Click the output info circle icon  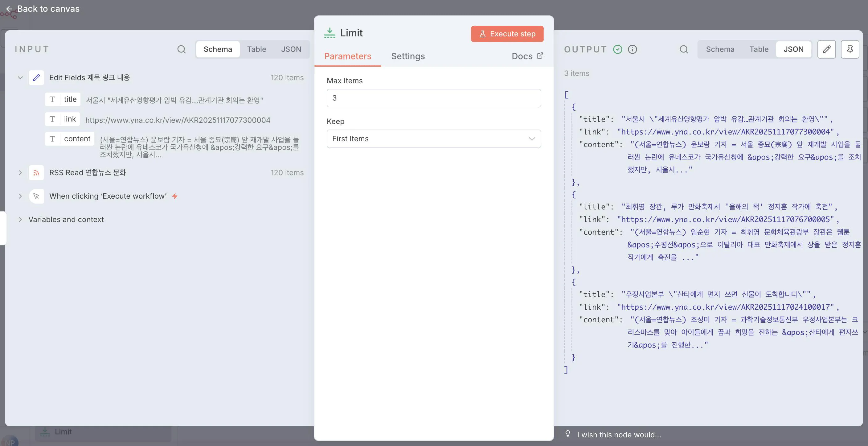[633, 49]
